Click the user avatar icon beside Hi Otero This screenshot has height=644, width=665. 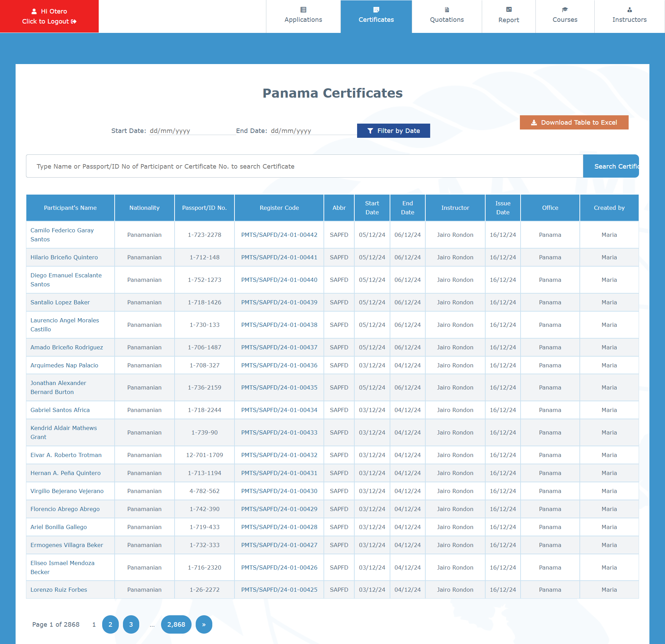(34, 11)
